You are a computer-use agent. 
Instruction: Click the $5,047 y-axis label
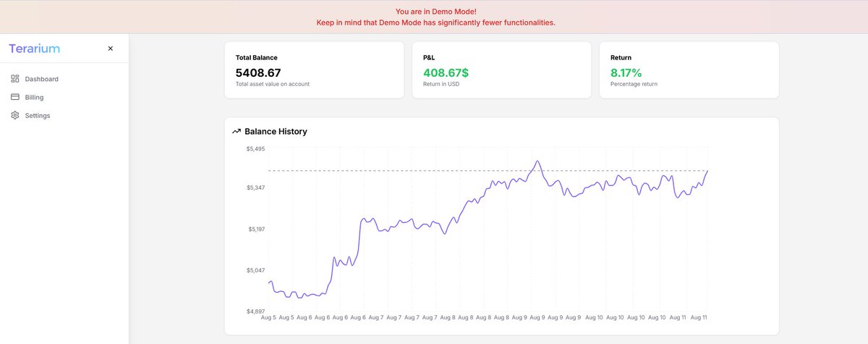255,270
